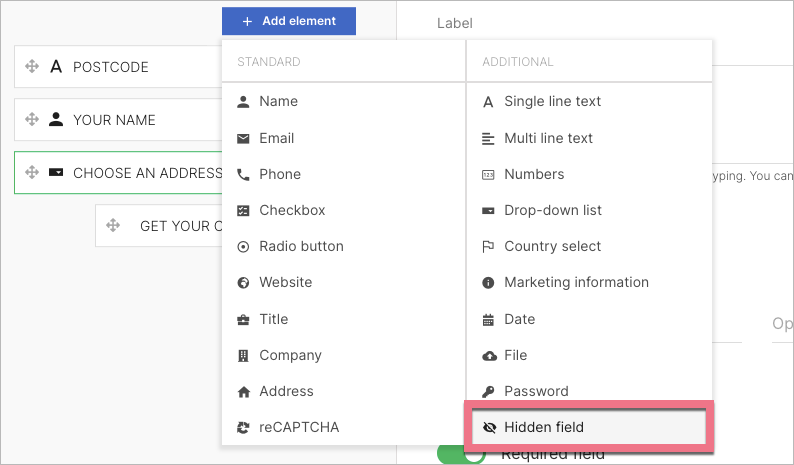
Task: Click the drag handle beside YOUR NAME
Action: [31, 120]
